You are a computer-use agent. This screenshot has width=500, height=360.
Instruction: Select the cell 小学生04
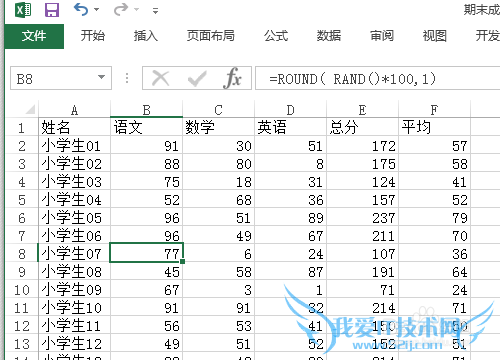74,199
